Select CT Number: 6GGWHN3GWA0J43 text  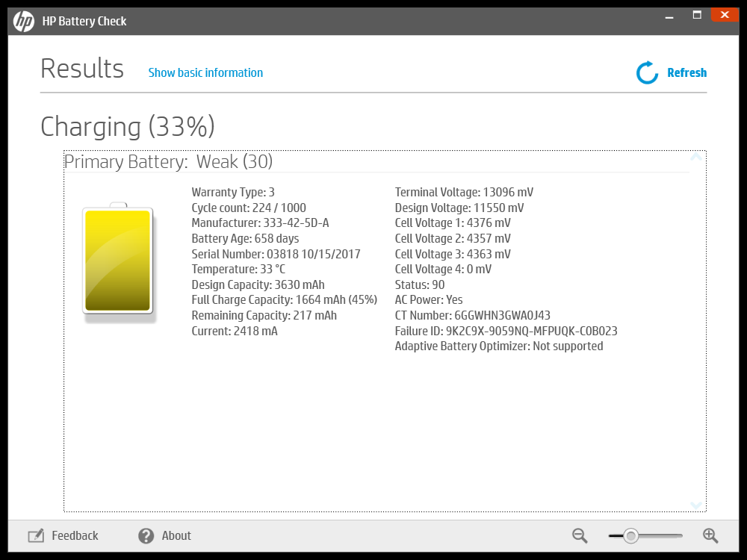[x=473, y=316]
